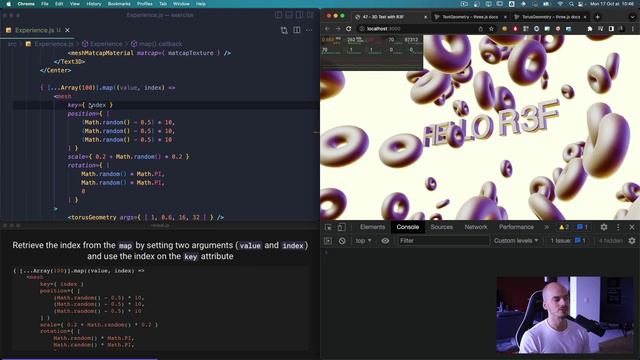Screen dimensions: 640x360
Task: Close the DevTools panel
Action: pyautogui.click(x=632, y=227)
